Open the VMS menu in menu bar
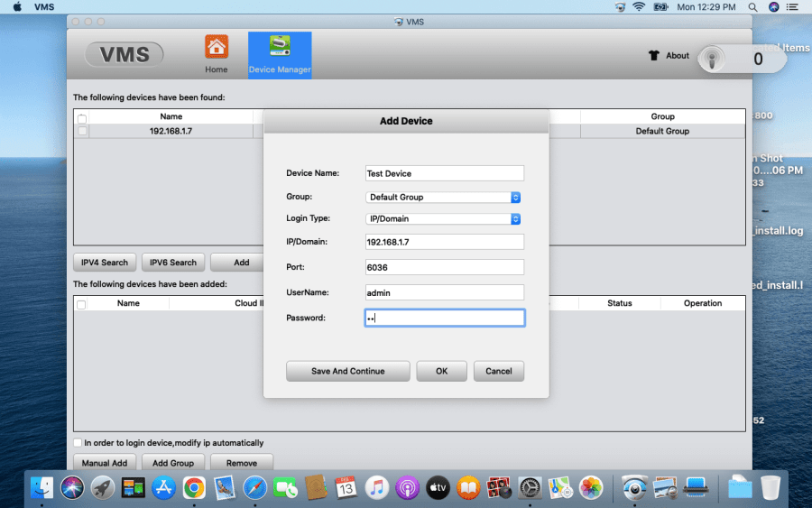812x508 pixels. (44, 7)
